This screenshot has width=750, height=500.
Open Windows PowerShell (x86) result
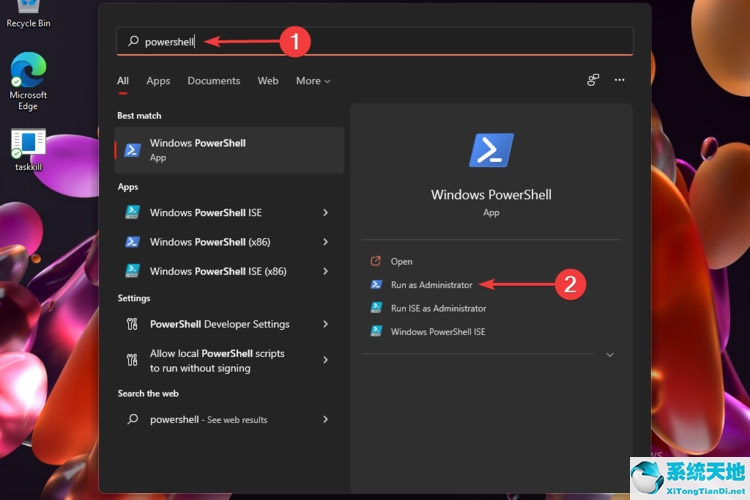click(210, 242)
